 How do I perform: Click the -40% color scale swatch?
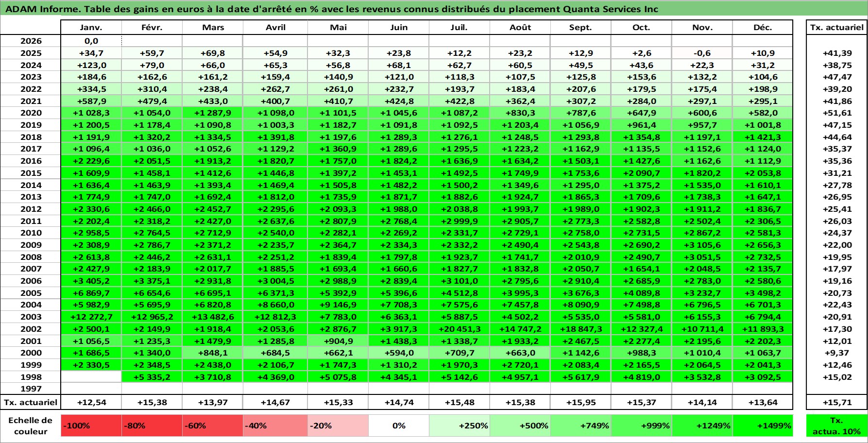point(275,426)
